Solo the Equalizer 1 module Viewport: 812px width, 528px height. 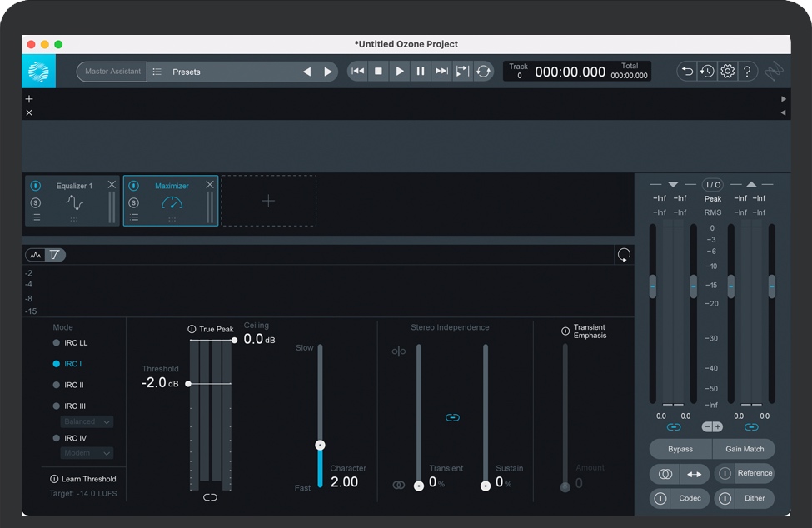(x=36, y=202)
